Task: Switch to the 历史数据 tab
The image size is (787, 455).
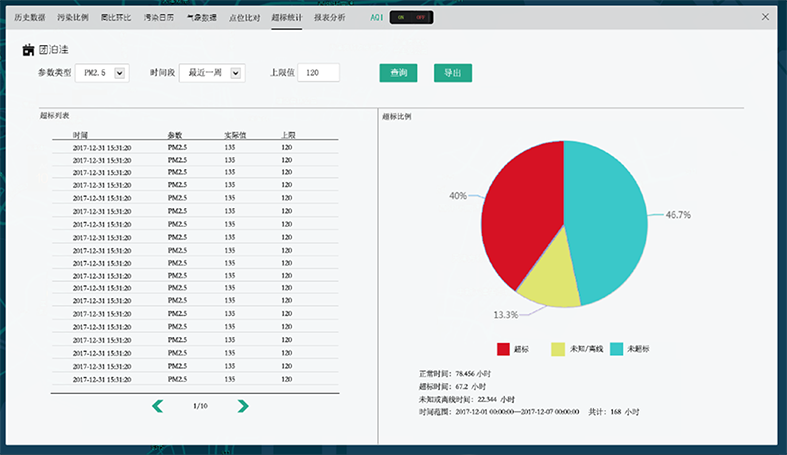Action: click(x=30, y=18)
